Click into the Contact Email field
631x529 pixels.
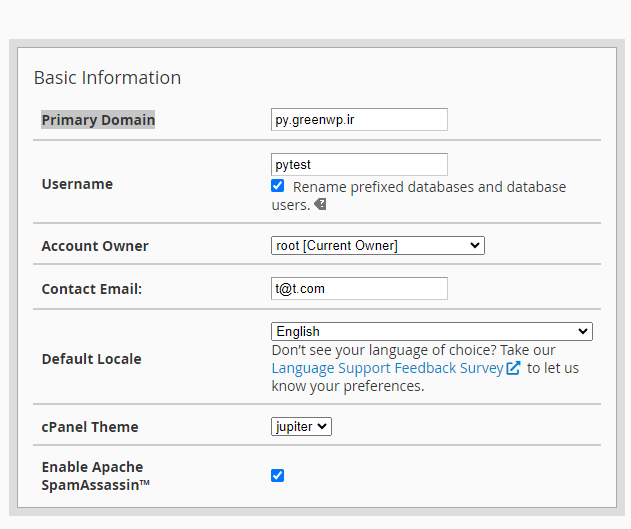[359, 289]
